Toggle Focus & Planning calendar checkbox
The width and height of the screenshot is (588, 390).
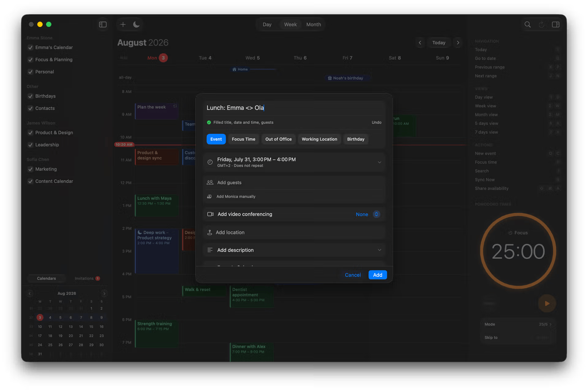[30, 60]
